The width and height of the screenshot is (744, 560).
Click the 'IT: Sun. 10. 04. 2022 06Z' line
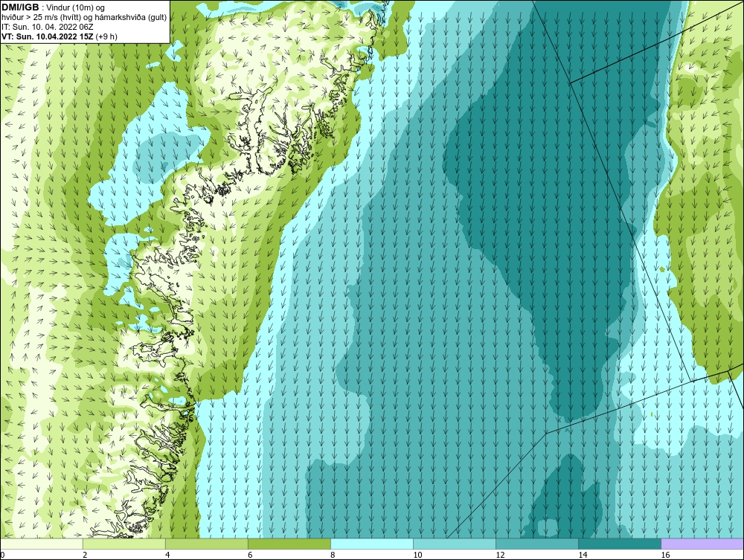click(48, 27)
